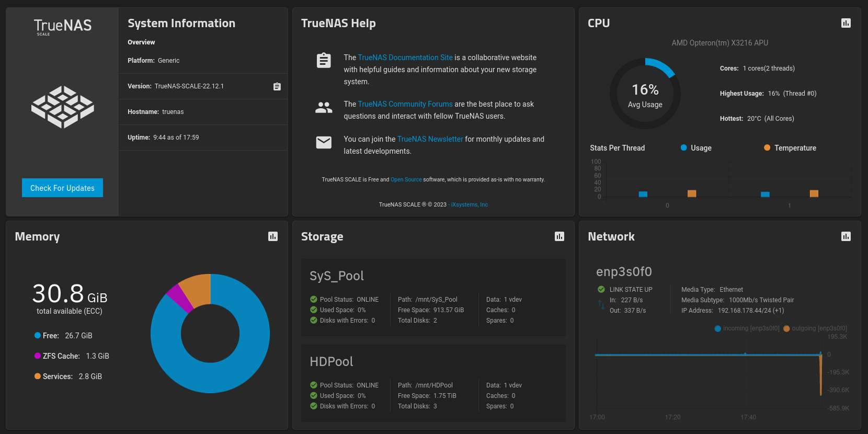868x434 pixels.
Task: Click Check For Updates button
Action: click(x=62, y=188)
